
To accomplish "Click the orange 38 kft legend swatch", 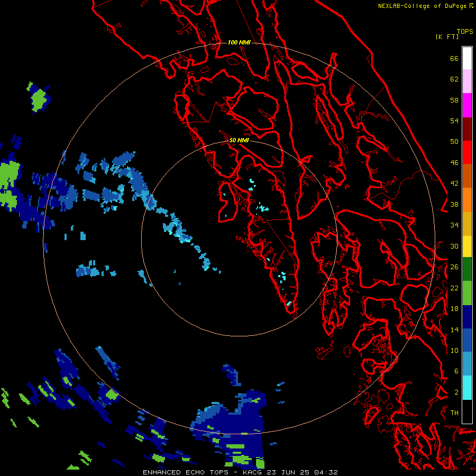I will [467, 200].
